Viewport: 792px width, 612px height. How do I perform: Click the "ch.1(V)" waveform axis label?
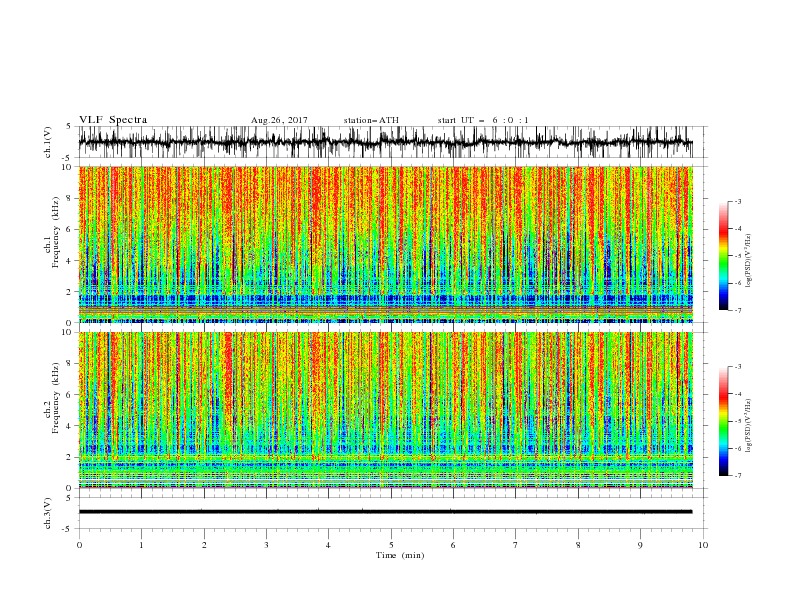[x=48, y=141]
